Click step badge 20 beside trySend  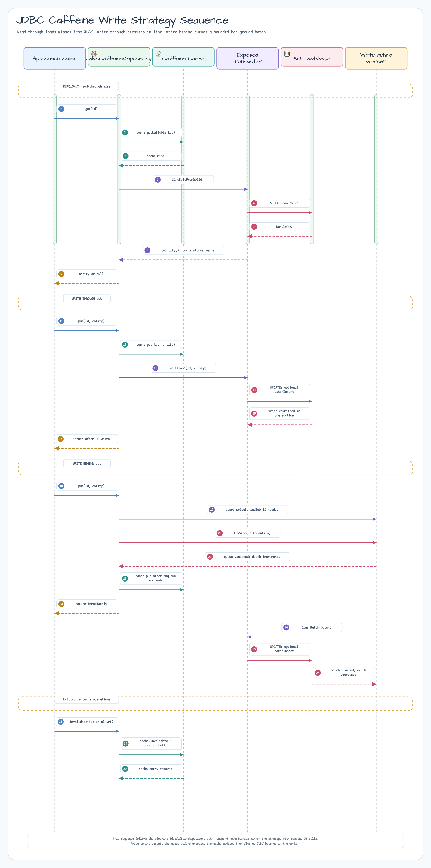(x=220, y=533)
